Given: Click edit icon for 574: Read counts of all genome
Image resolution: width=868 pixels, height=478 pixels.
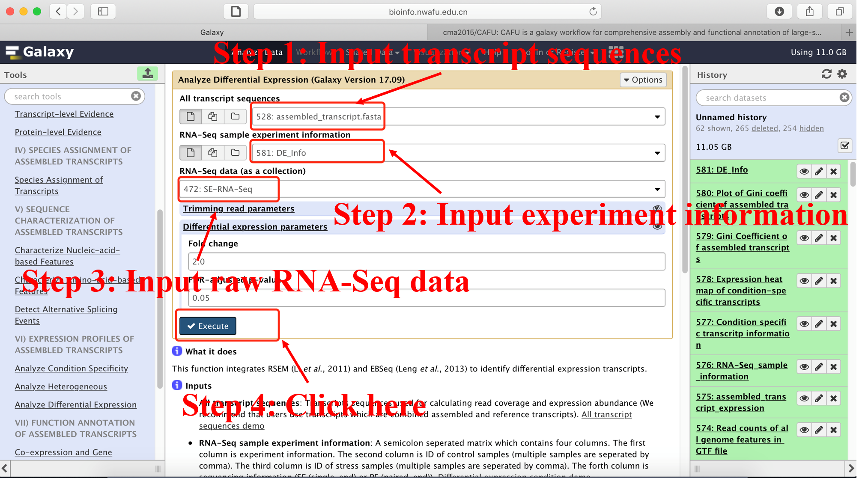Looking at the screenshot, I should click(818, 430).
